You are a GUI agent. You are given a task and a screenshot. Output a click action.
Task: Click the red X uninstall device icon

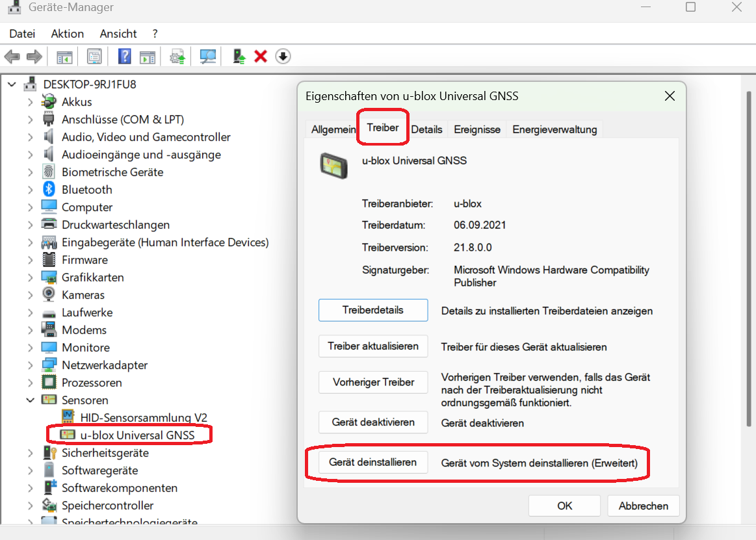[261, 57]
